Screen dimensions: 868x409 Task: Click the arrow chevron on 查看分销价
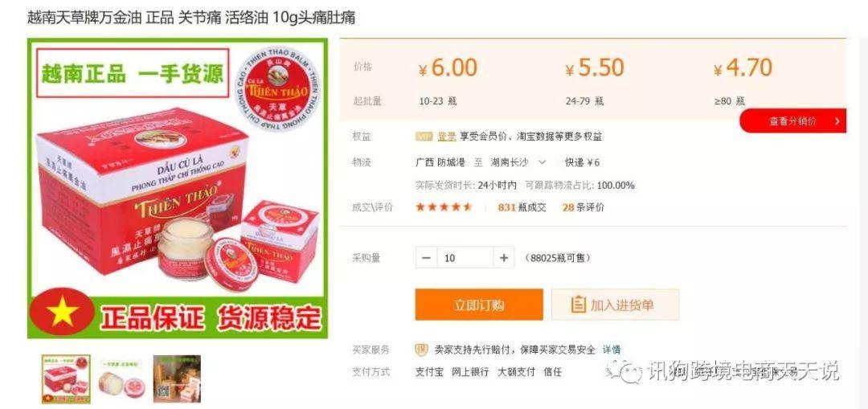click(x=837, y=121)
